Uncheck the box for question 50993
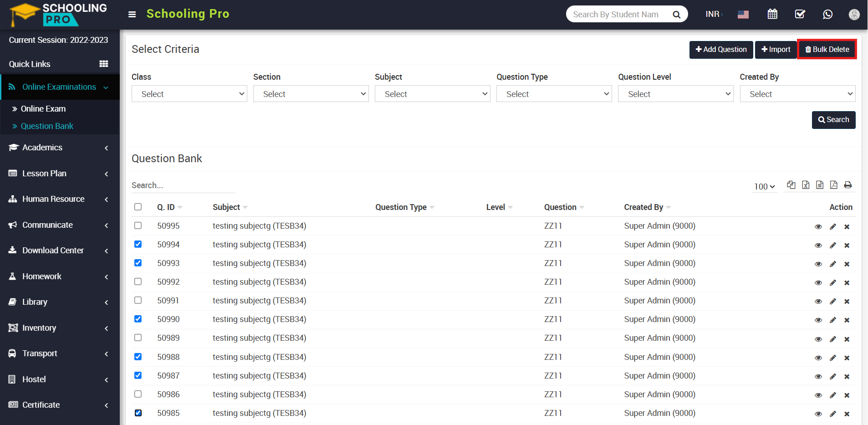868x425 pixels. [138, 263]
